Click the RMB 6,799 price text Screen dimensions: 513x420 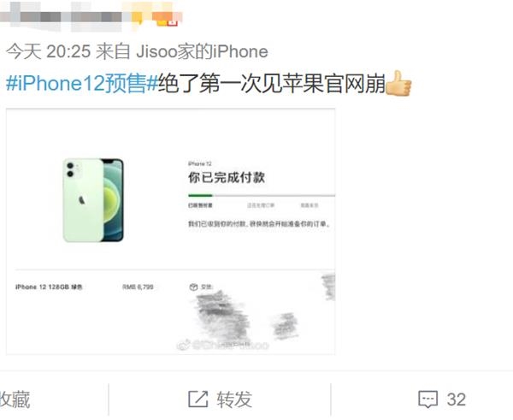(138, 287)
